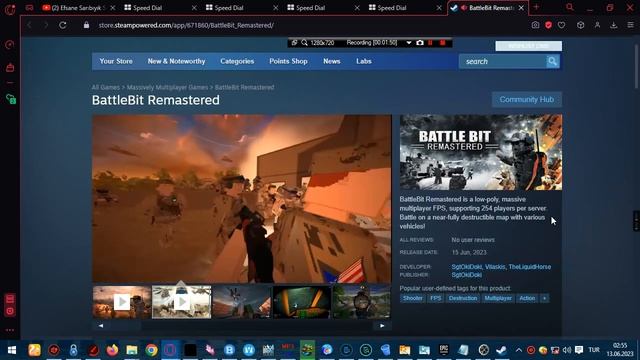Image resolution: width=640 pixels, height=360 pixels.
Task: Stop recording with red stop button
Action: 442,43
